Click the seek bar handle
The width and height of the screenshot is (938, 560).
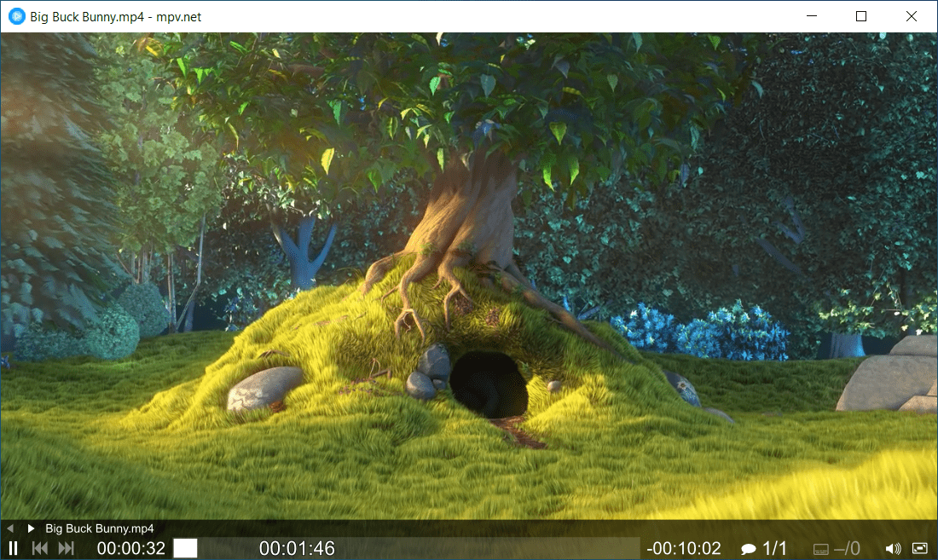coord(185,548)
